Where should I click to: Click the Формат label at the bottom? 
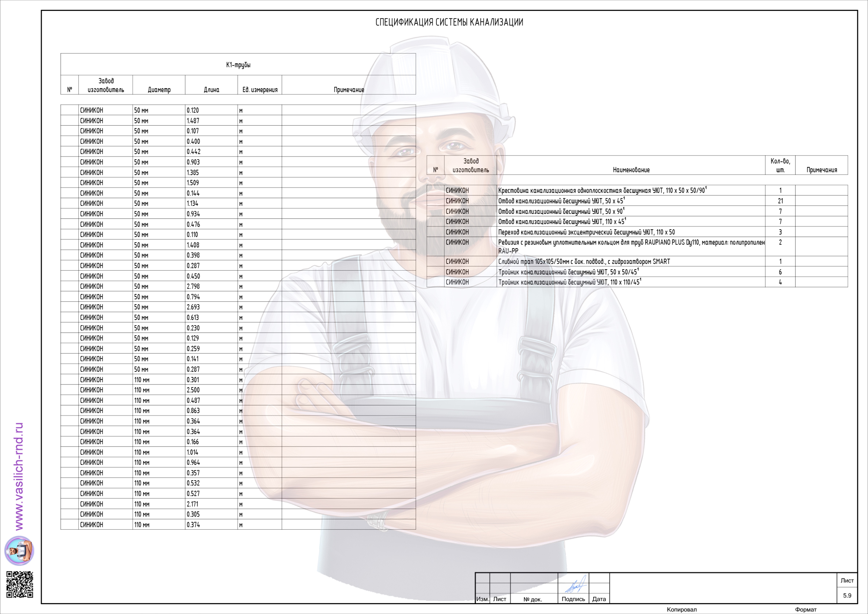pyautogui.click(x=806, y=609)
